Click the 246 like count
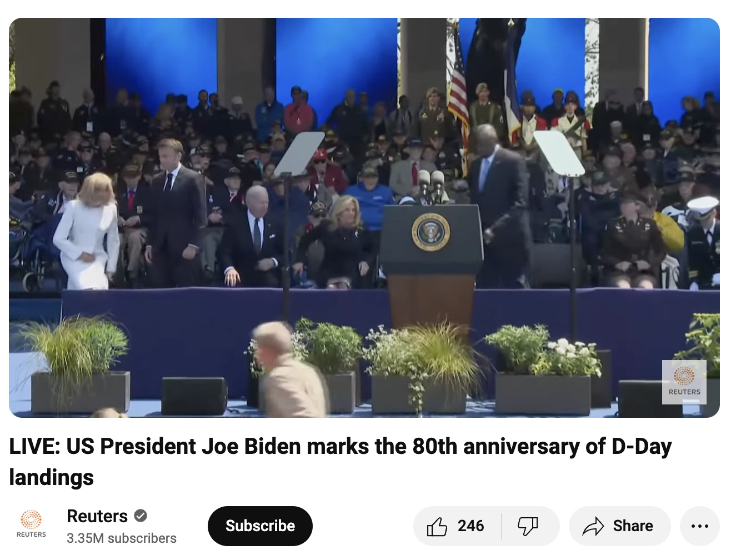The height and width of the screenshot is (560, 731). [471, 526]
